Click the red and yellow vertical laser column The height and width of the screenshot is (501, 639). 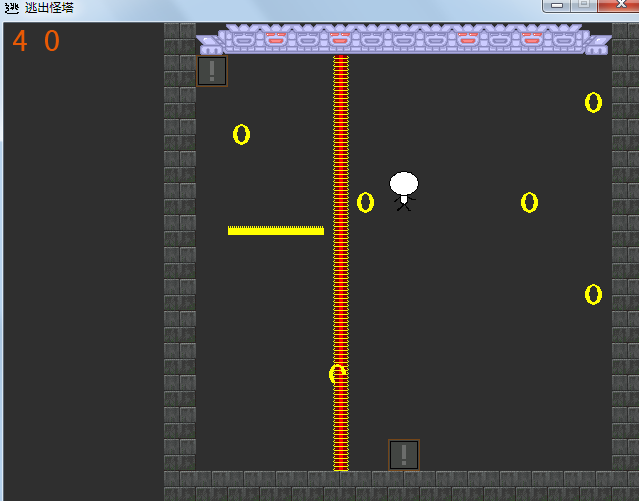[341, 263]
